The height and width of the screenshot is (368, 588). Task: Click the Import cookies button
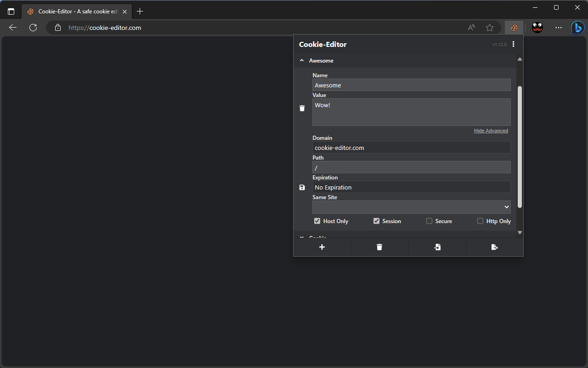[437, 247]
